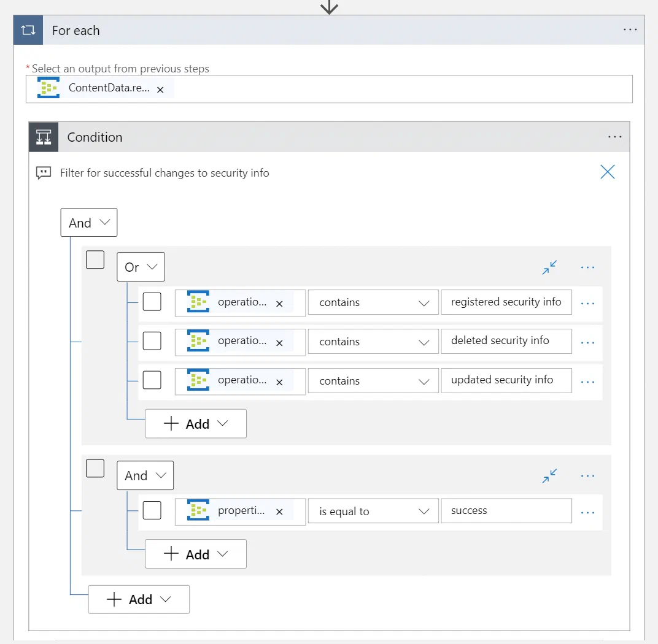Open the top-level And operator dropdown
The image size is (658, 644).
point(89,222)
